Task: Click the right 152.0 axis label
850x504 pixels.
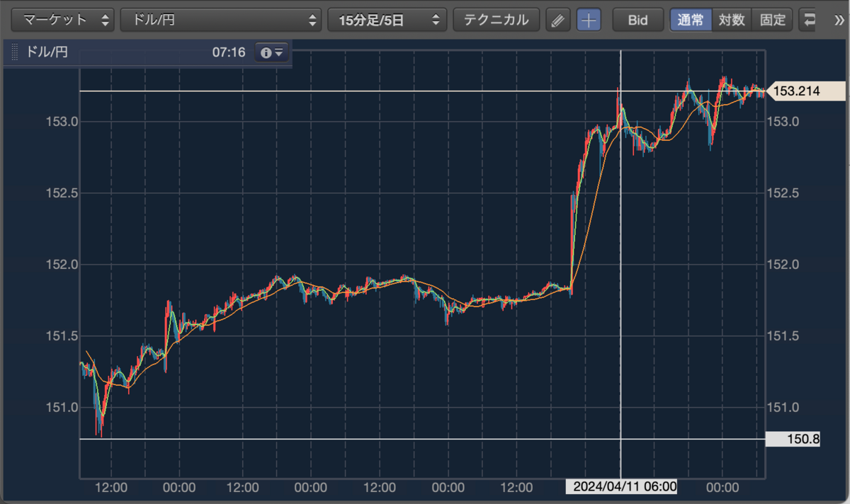Action: tap(783, 265)
